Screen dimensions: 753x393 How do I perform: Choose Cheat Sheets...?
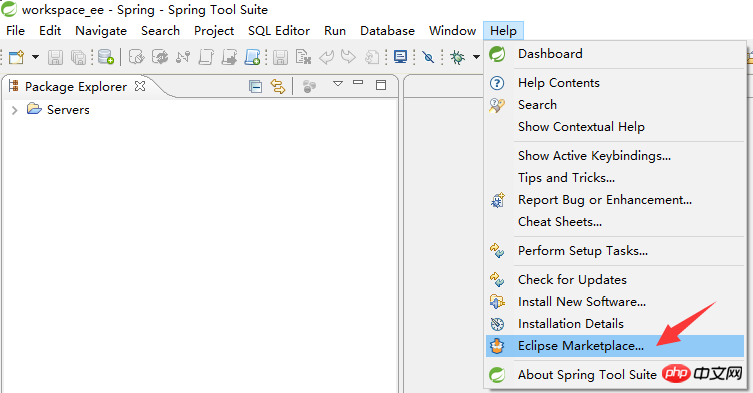(615, 222)
